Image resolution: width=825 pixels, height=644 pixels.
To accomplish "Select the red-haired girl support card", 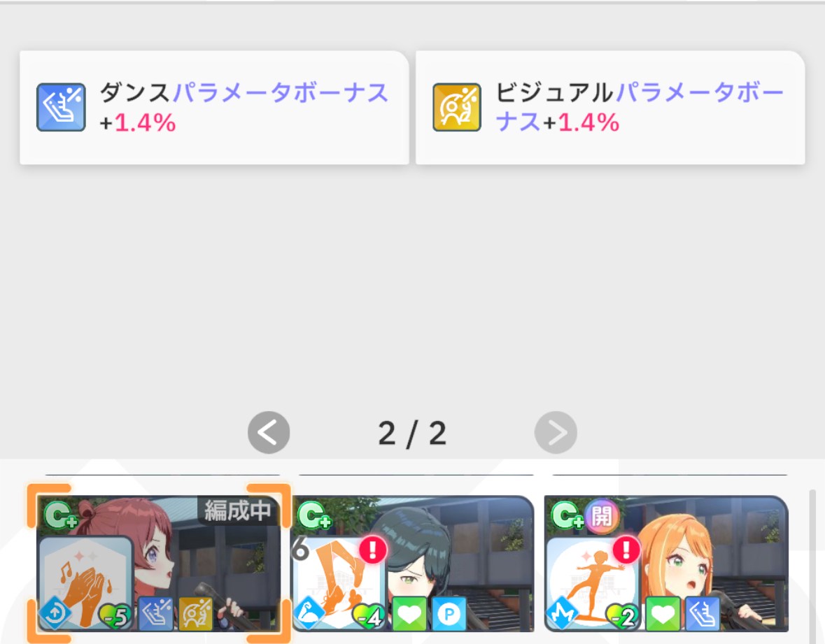I will [x=158, y=564].
